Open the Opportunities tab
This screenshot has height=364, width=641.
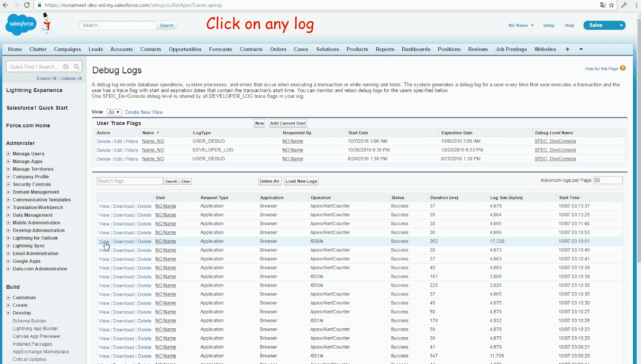(185, 49)
